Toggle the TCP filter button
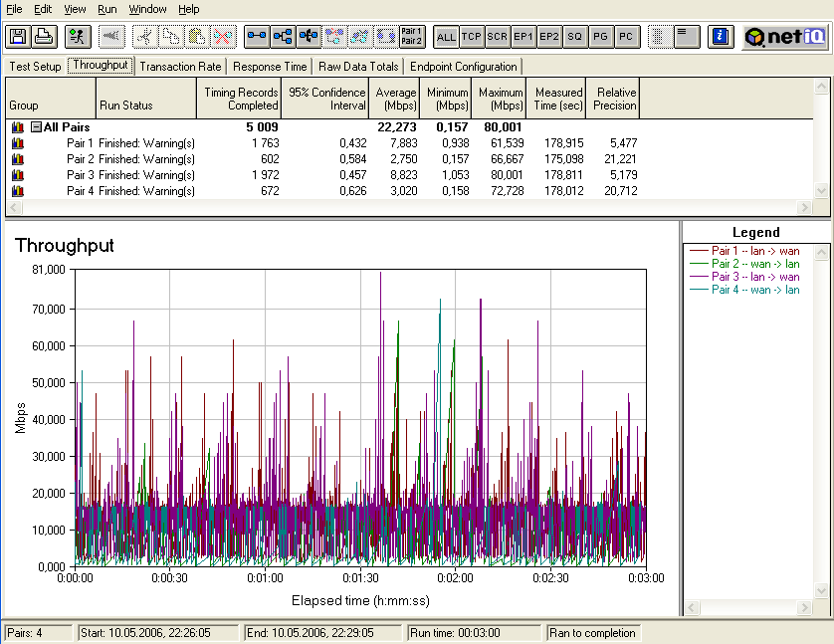The height and width of the screenshot is (644, 834). (472, 37)
